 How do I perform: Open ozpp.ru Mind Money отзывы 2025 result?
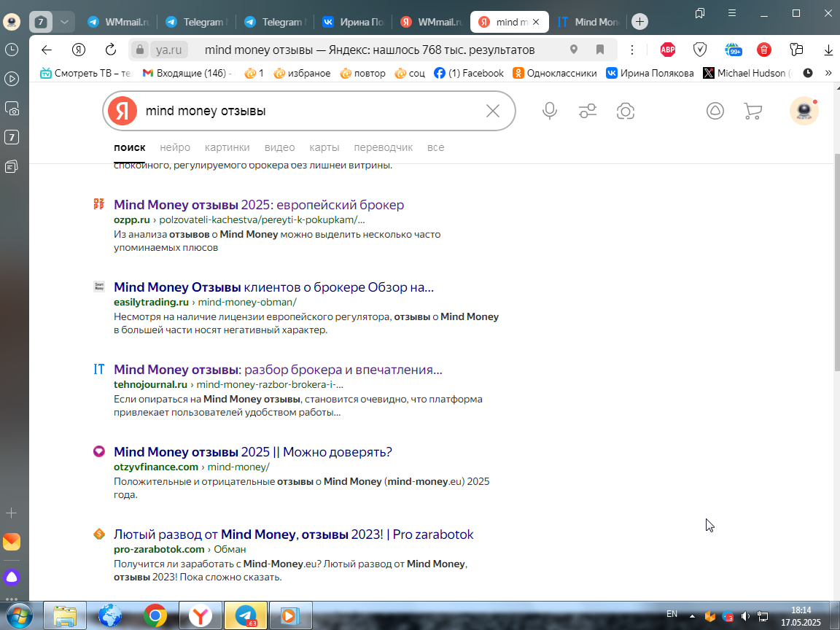[x=259, y=205]
